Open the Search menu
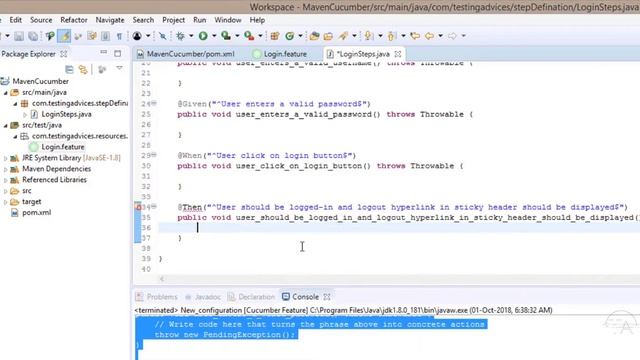640x360 pixels. pyautogui.click(x=143, y=20)
